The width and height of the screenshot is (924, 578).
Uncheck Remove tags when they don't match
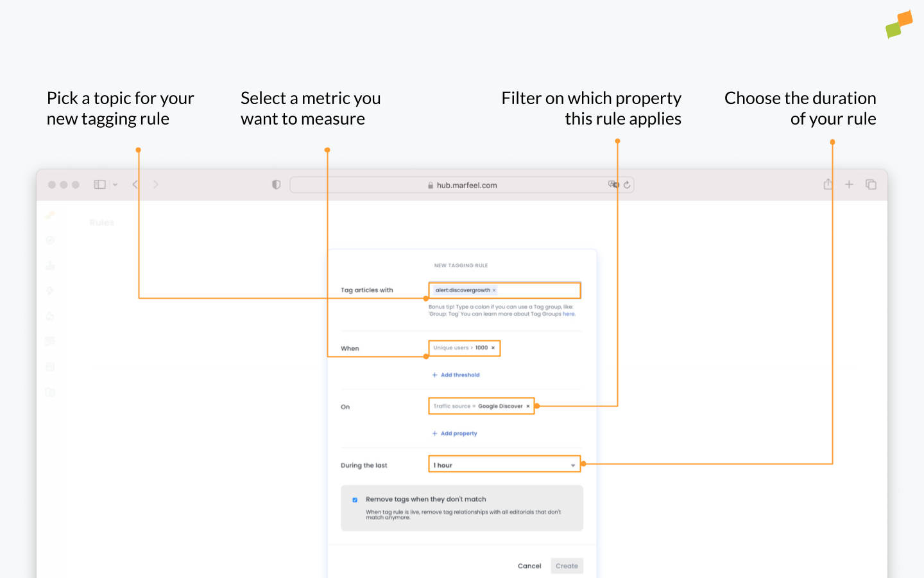tap(355, 500)
